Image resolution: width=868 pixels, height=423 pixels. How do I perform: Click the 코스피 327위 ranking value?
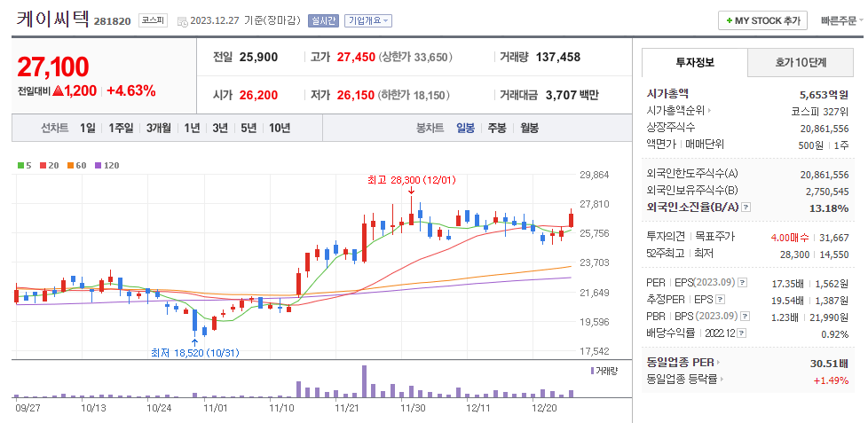pos(820,111)
